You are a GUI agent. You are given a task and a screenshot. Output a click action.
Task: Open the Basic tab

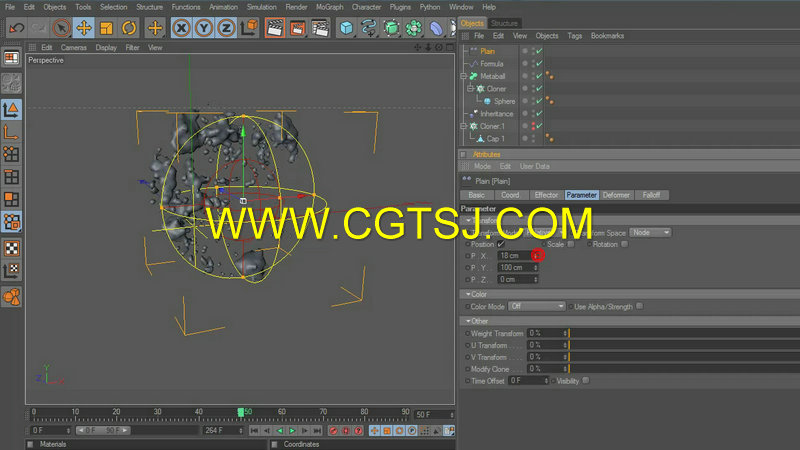tap(476, 195)
